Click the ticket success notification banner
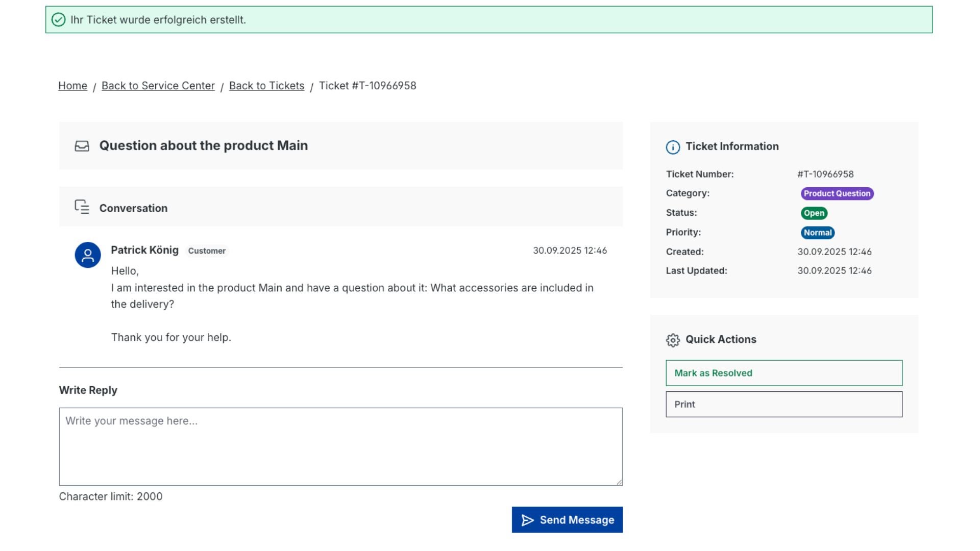 (x=488, y=20)
